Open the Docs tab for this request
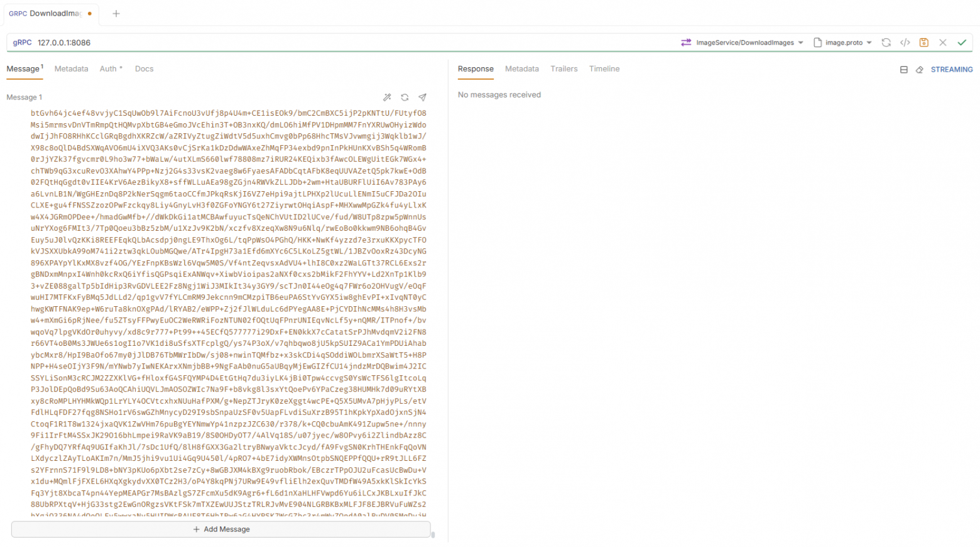Screen dimensions: 980x547 144,69
